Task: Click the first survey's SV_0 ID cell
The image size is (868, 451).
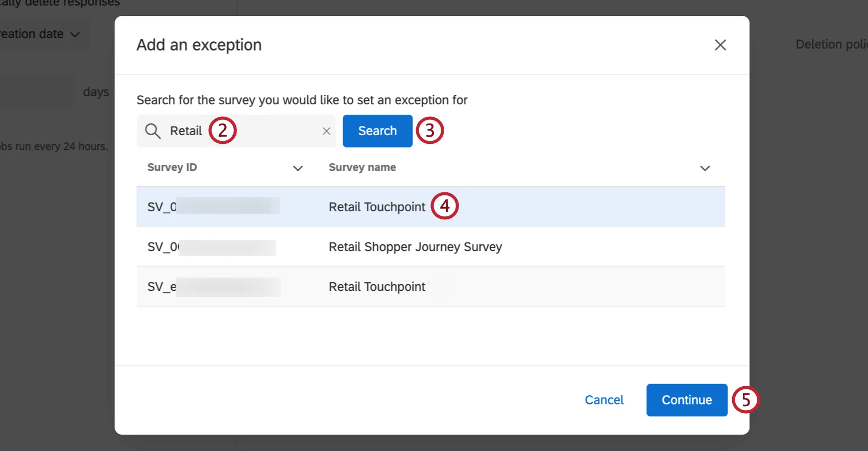Action: coord(162,207)
